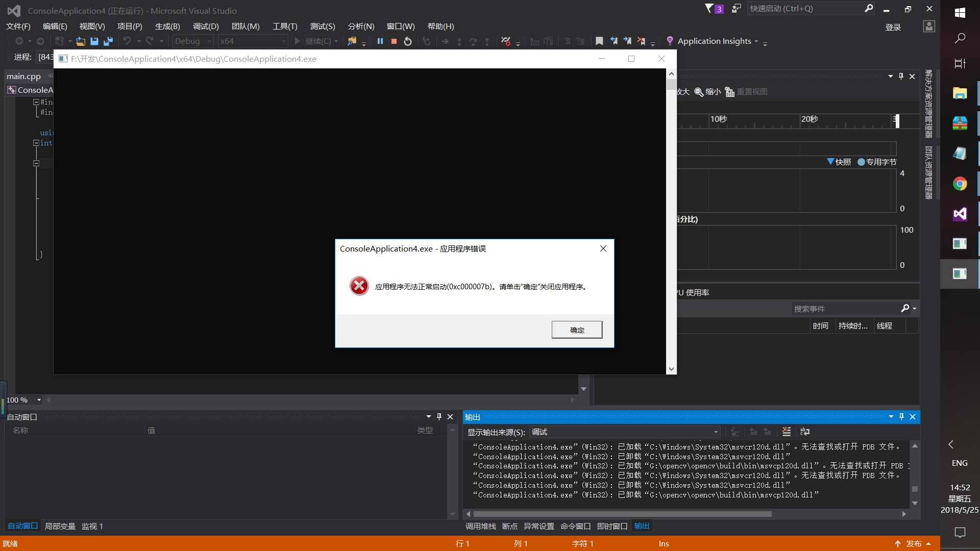This screenshot has height=551, width=980.
Task: Click the 持续时... column header
Action: pos(853,326)
